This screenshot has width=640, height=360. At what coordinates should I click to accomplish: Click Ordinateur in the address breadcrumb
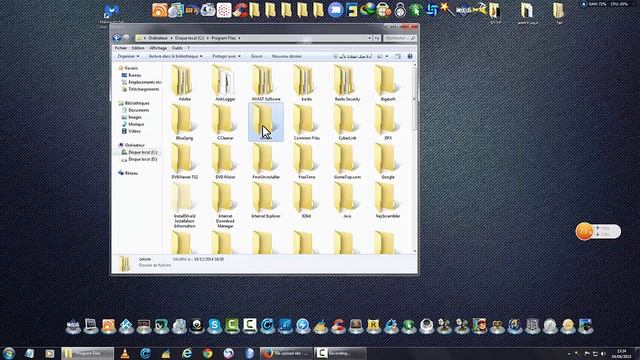click(158, 38)
